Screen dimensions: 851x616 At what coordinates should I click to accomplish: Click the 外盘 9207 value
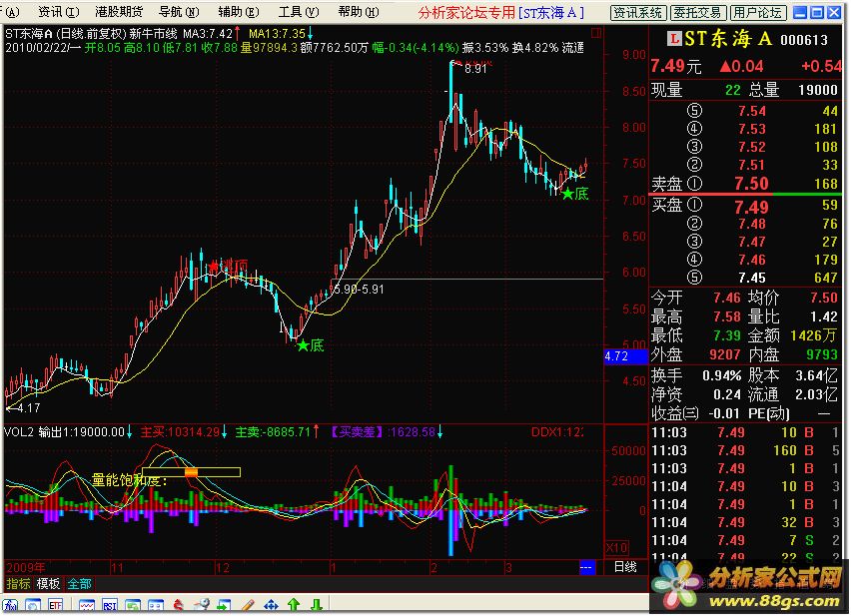tap(725, 354)
